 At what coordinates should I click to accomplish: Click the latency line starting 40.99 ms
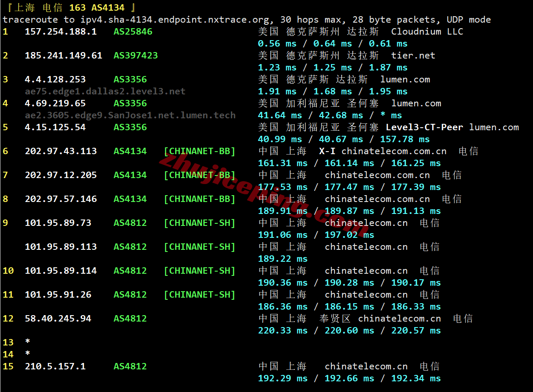(x=344, y=139)
